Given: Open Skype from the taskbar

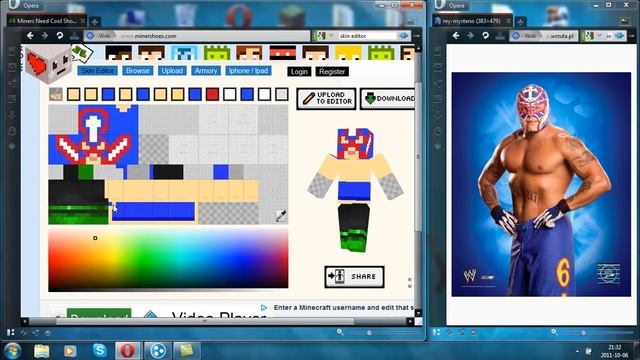Looking at the screenshot, I should tap(100, 351).
